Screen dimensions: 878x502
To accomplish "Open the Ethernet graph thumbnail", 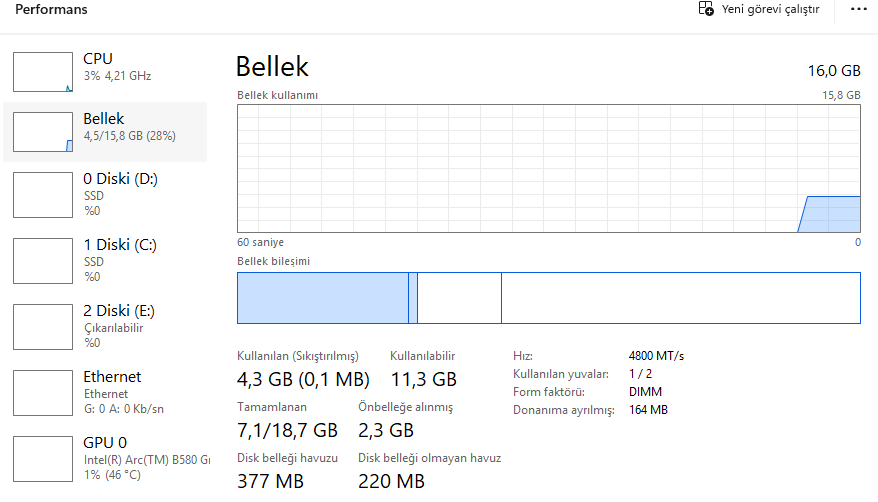I will pyautogui.click(x=43, y=393).
